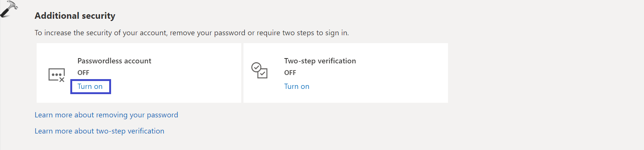Click the X mark on the passwordless icon
The width and height of the screenshot is (644, 150).
62,79
